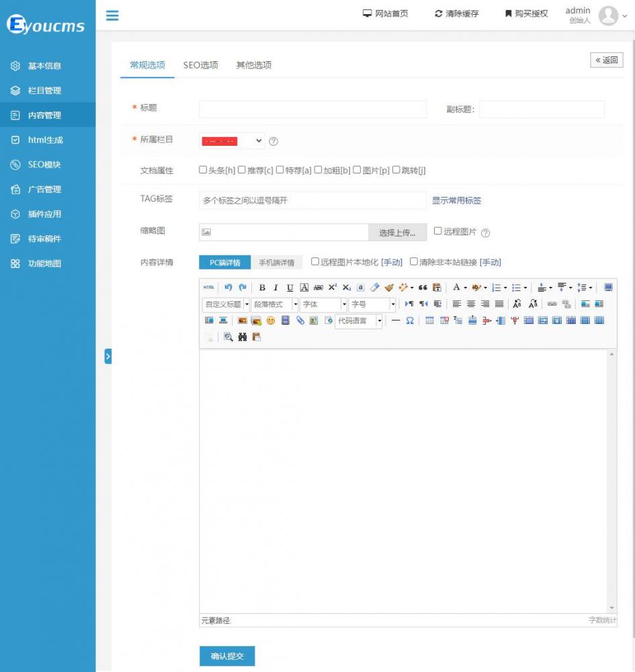635x672 pixels.
Task: Undo the last edit in editor
Action: point(228,287)
